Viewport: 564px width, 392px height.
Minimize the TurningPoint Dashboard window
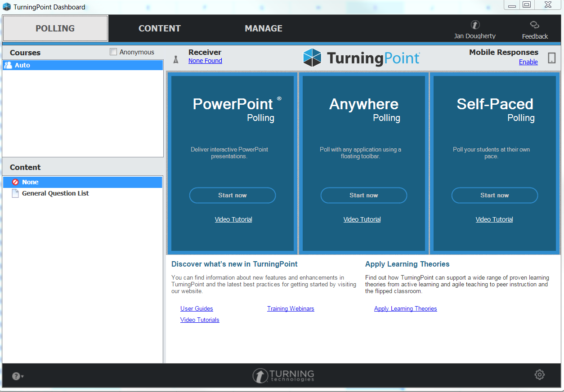(x=511, y=4)
